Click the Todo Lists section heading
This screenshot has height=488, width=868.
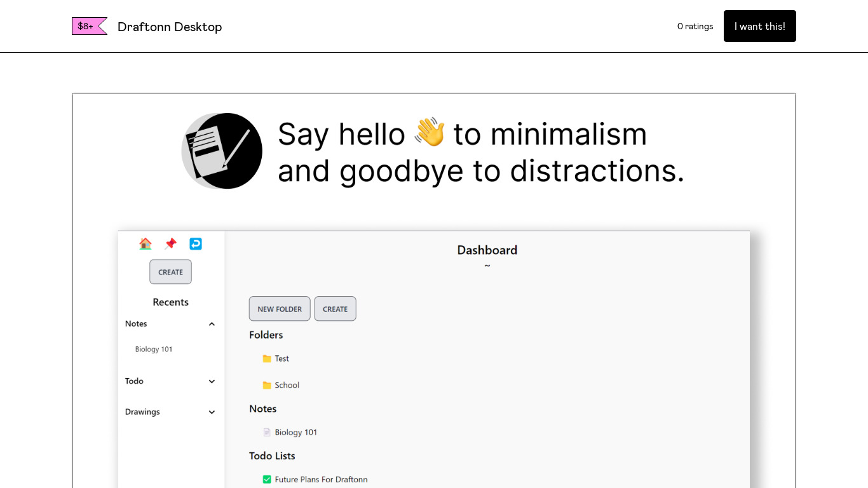point(272,456)
